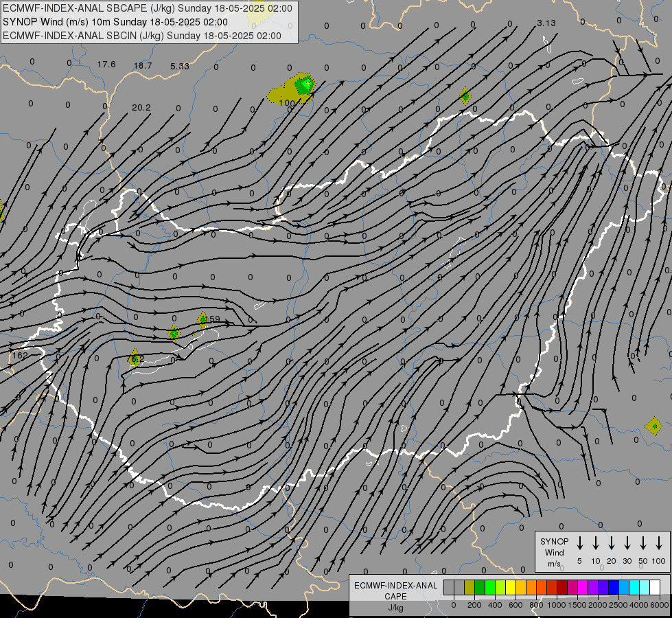Screen dimensions: 672x618
Task: Pick the yellow-green CAPE legend swatch
Action: (x=500, y=588)
